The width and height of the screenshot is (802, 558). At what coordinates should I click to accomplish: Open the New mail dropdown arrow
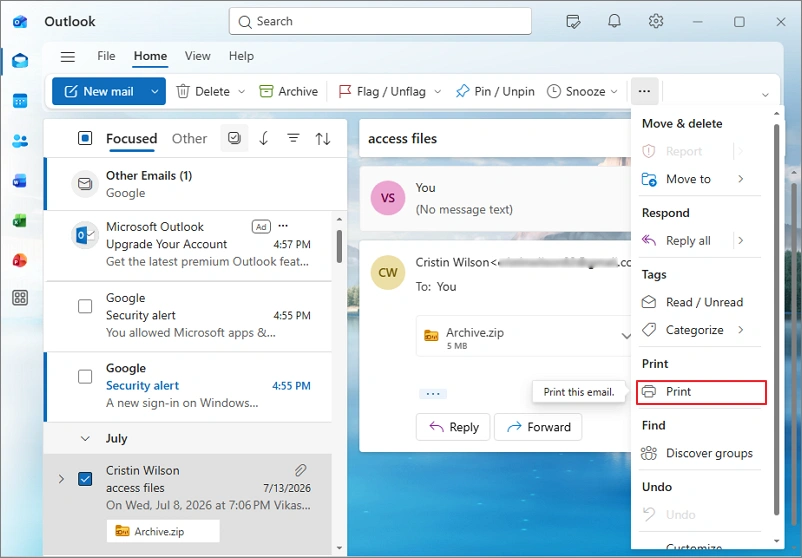tap(154, 92)
